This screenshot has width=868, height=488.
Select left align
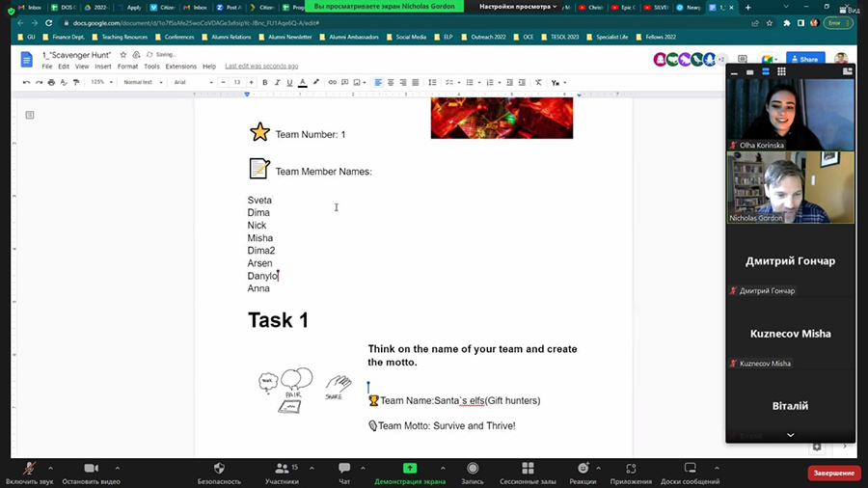coord(378,82)
